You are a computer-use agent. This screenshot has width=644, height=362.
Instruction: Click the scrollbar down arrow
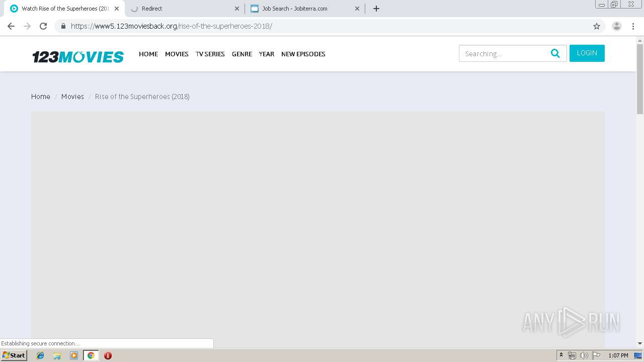[640, 343]
